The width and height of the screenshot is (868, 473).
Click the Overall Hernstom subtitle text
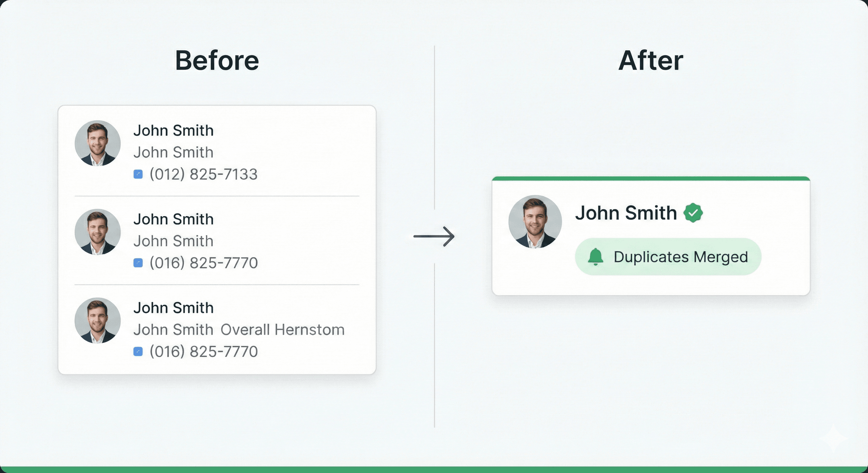(282, 329)
